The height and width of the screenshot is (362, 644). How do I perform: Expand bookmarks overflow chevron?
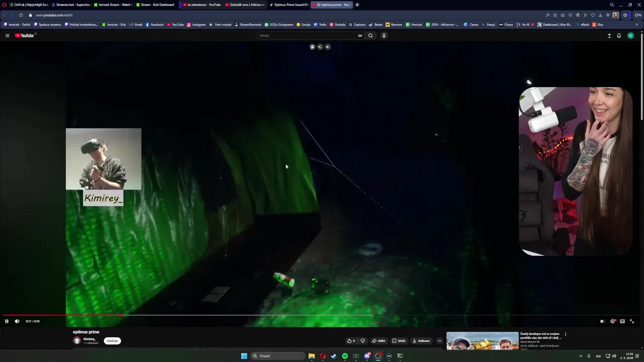click(x=636, y=25)
